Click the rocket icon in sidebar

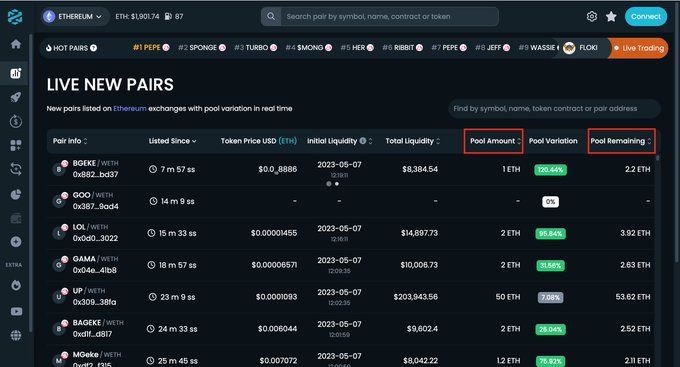(16, 97)
